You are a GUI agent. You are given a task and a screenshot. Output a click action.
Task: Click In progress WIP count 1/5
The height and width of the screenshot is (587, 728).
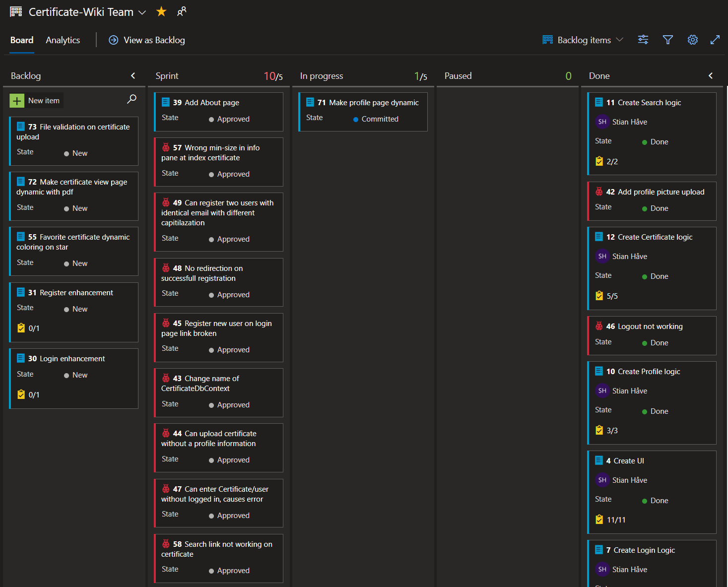(x=421, y=76)
